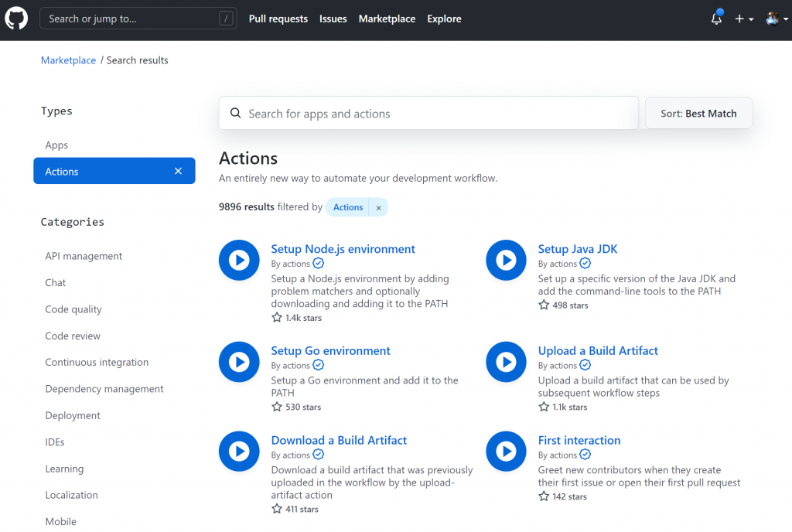Image resolution: width=792 pixels, height=532 pixels.
Task: Click the Setup Java JDK play icon
Action: pyautogui.click(x=506, y=260)
